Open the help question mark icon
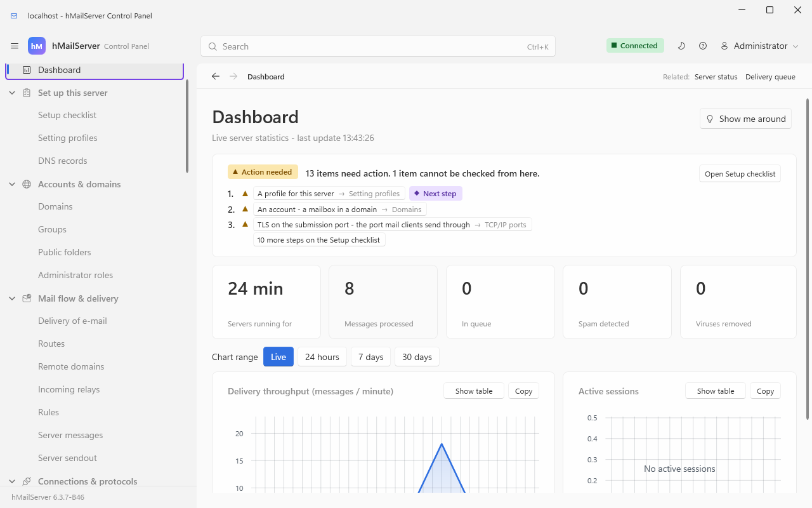The height and width of the screenshot is (508, 812). tap(703, 46)
